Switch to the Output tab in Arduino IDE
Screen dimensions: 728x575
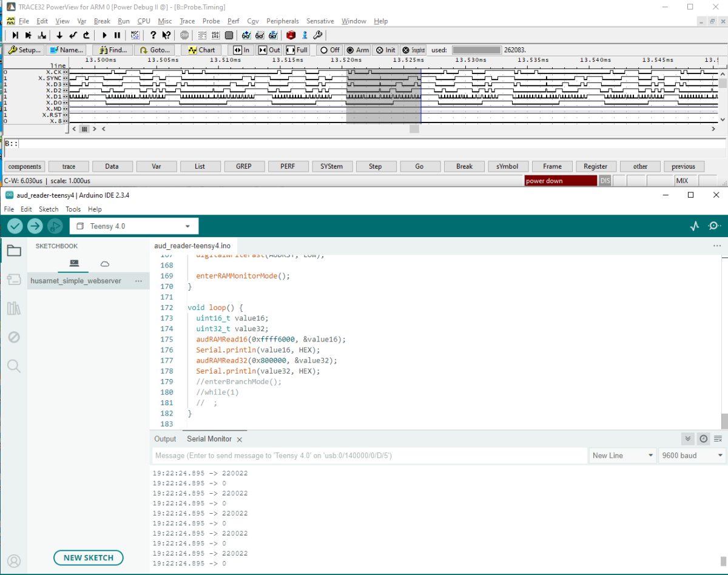[164, 439]
